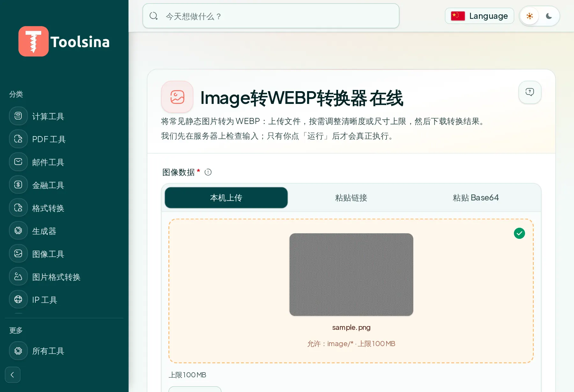574x392 pixels.
Task: Click the 金融工具 dollar icon
Action: (18, 185)
